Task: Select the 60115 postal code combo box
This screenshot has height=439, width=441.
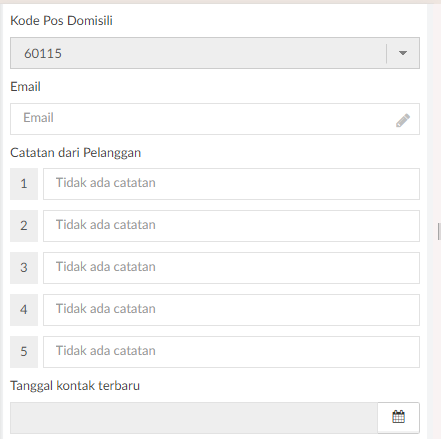Action: [215, 53]
